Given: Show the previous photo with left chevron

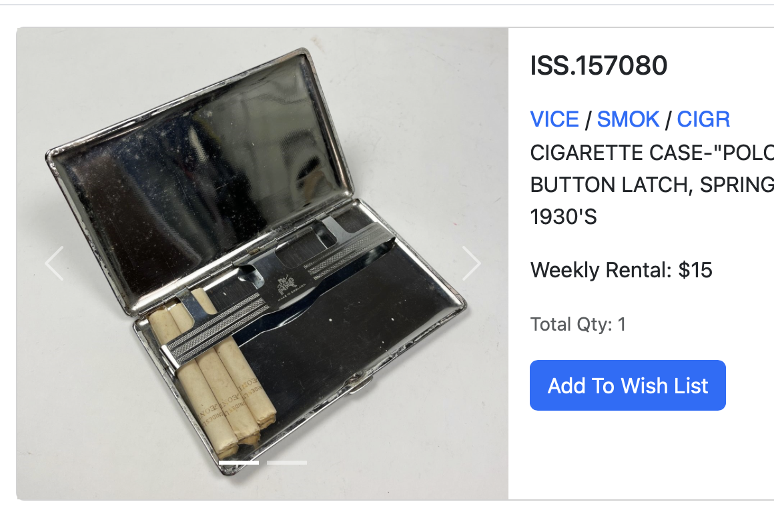Looking at the screenshot, I should pos(54,263).
